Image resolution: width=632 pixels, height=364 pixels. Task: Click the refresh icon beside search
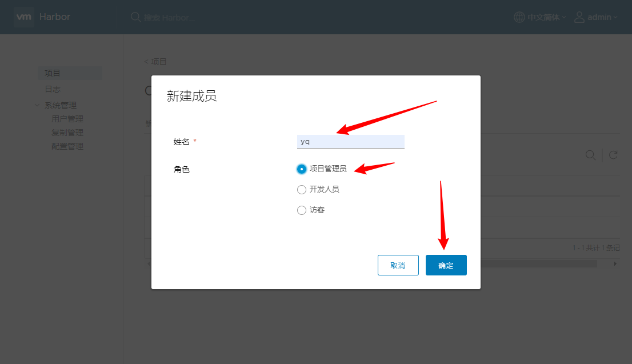click(x=613, y=155)
